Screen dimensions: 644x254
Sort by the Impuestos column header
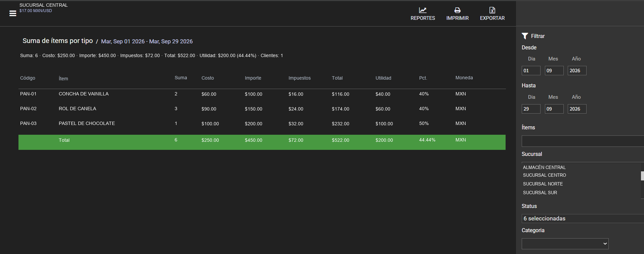(299, 78)
